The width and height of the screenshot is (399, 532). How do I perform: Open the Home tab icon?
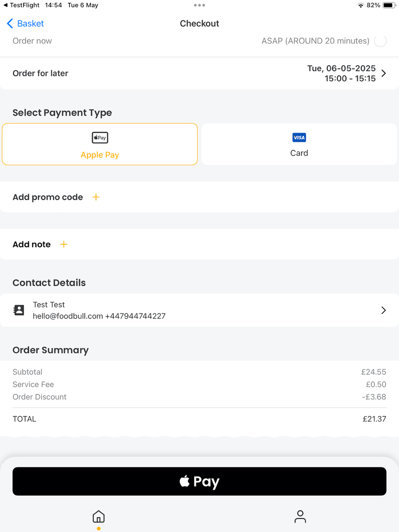pos(99,517)
